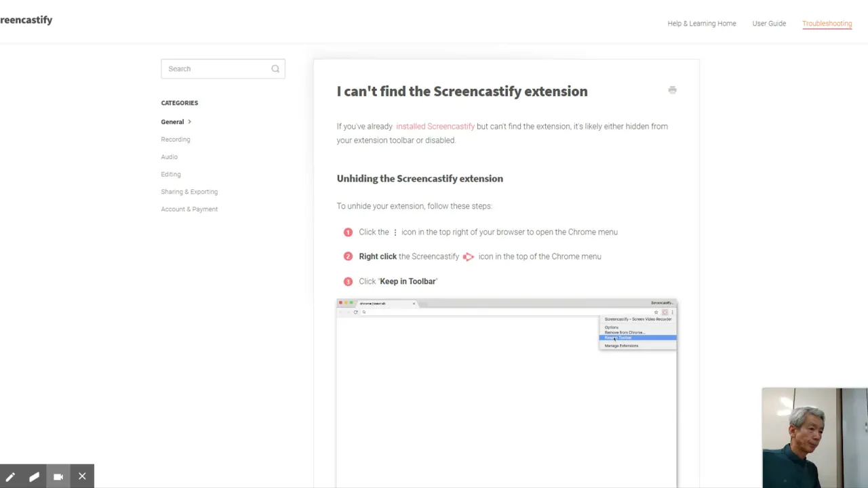Click the Chrome menu tutorial screenshot
The width and height of the screenshot is (868, 488).
point(507,393)
